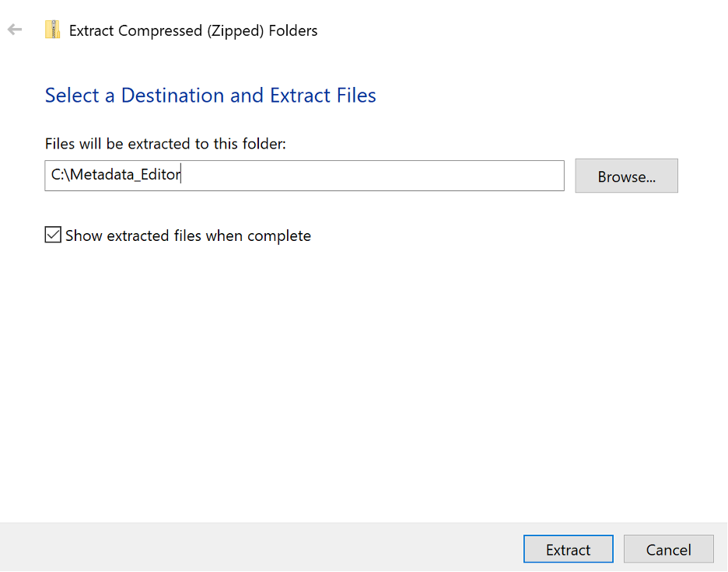This screenshot has height=572, width=728.
Task: Toggle the checkbox below the destination field
Action: coord(53,234)
